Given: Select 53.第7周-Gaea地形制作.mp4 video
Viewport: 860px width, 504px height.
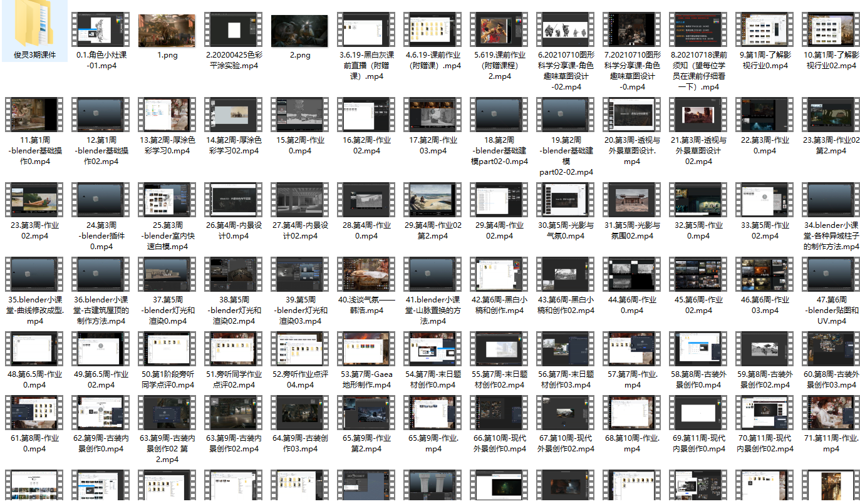Looking at the screenshot, I should click(366, 349).
